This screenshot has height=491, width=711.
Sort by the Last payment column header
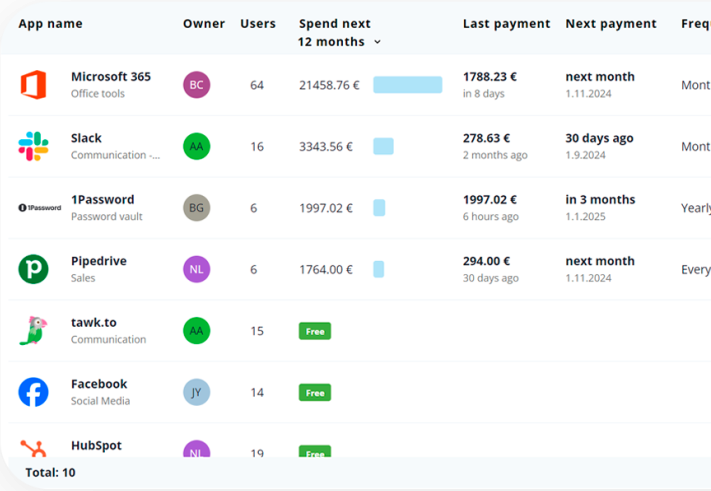click(506, 24)
